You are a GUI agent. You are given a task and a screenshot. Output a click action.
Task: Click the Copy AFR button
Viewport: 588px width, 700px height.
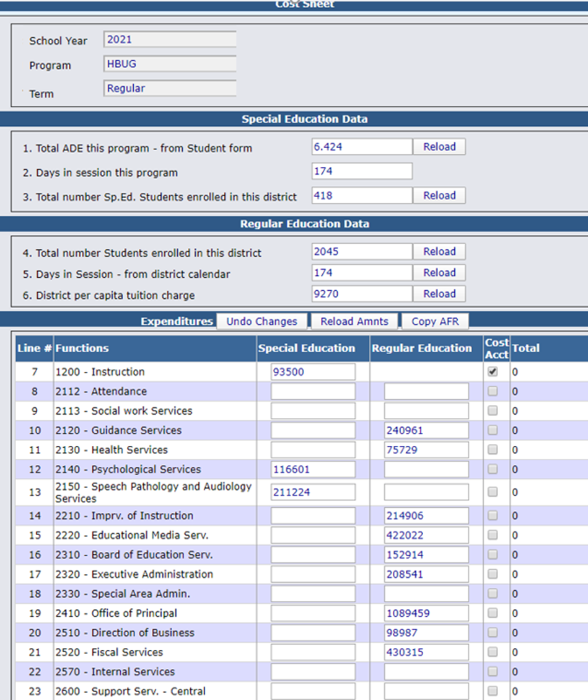tap(435, 321)
